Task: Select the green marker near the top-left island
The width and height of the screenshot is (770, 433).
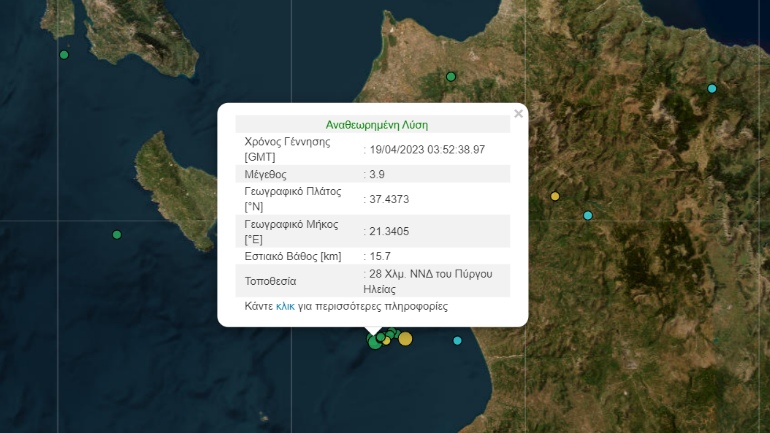Action: [64, 55]
